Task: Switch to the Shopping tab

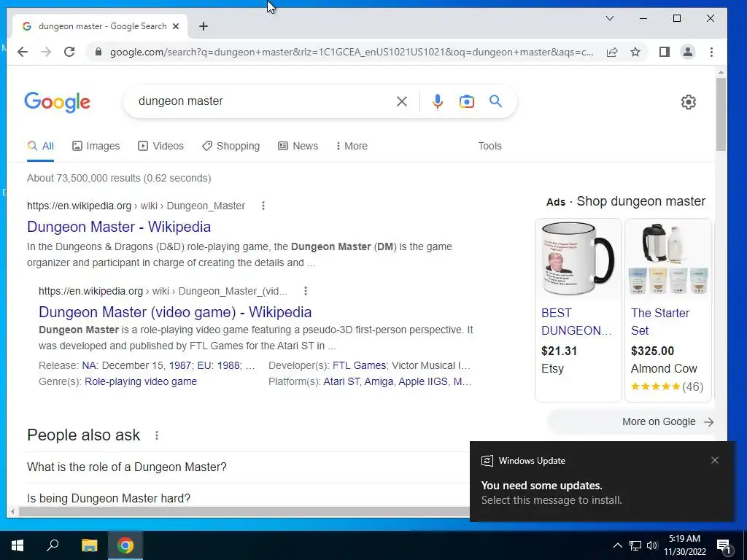Action: 231,146
